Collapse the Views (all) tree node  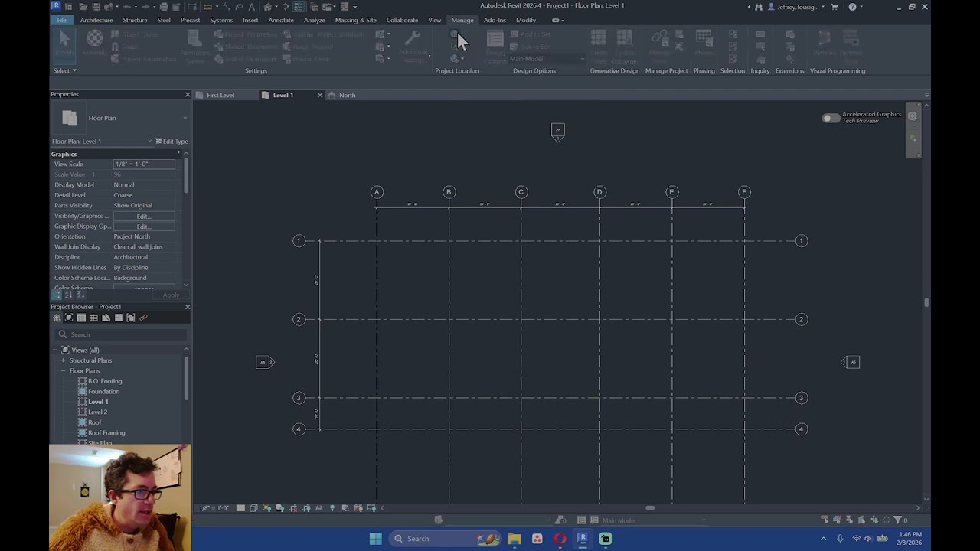click(55, 350)
